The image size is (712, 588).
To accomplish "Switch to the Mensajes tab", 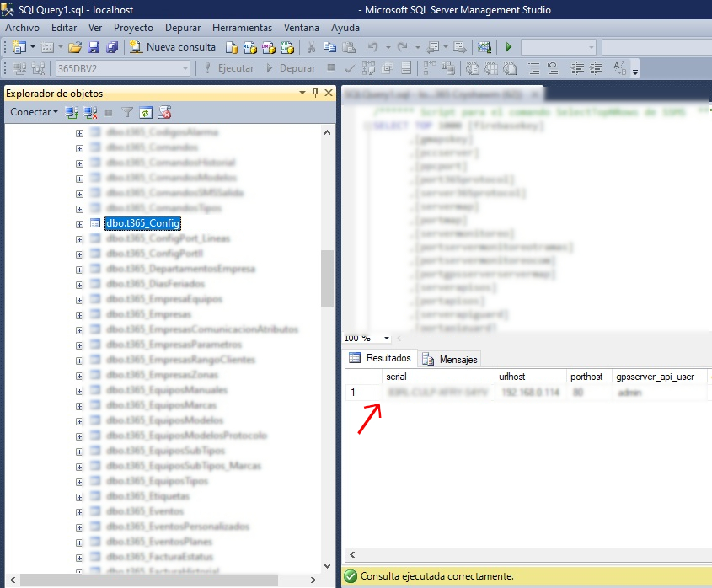I will [x=451, y=360].
